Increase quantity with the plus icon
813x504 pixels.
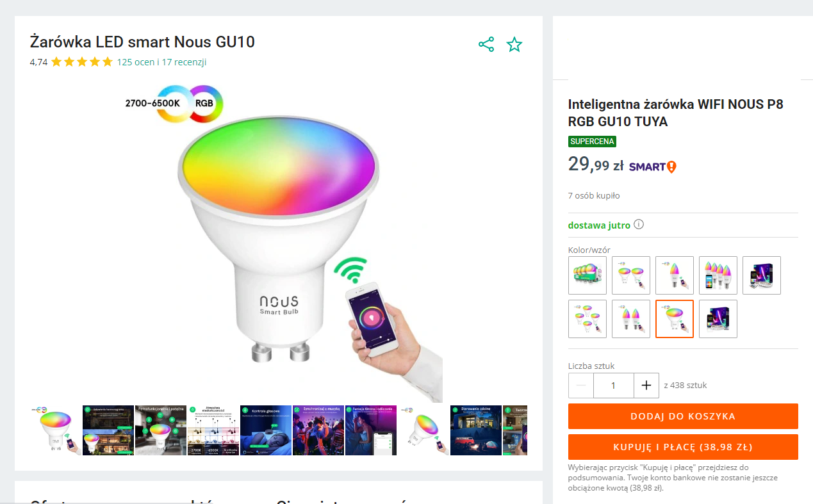coord(646,385)
